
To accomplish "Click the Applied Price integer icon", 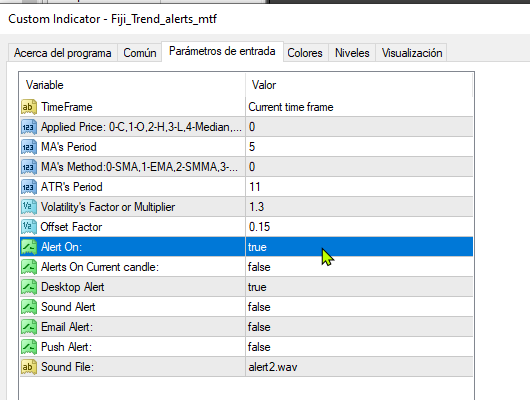I will tap(29, 127).
